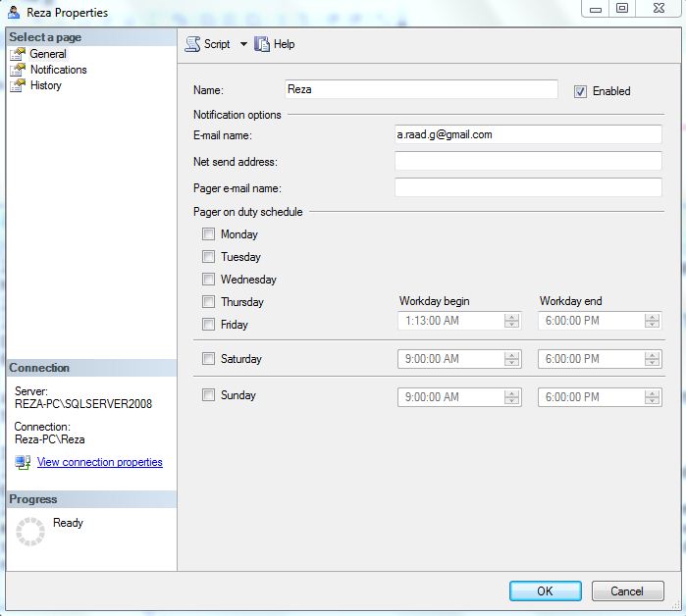This screenshot has width=686, height=616.
Task: Click the Script toolbar icon
Action: (x=192, y=44)
